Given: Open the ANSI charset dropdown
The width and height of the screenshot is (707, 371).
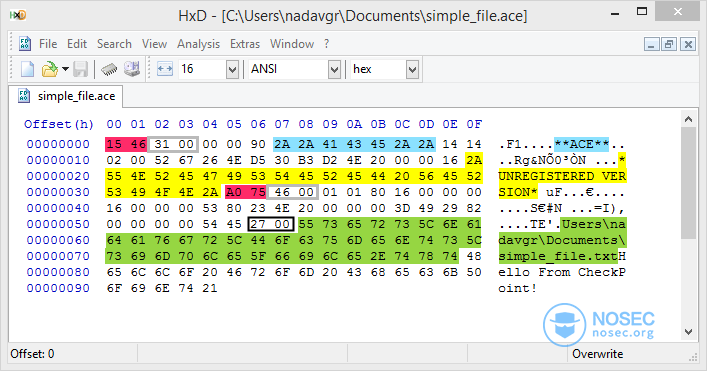Looking at the screenshot, I should (334, 69).
